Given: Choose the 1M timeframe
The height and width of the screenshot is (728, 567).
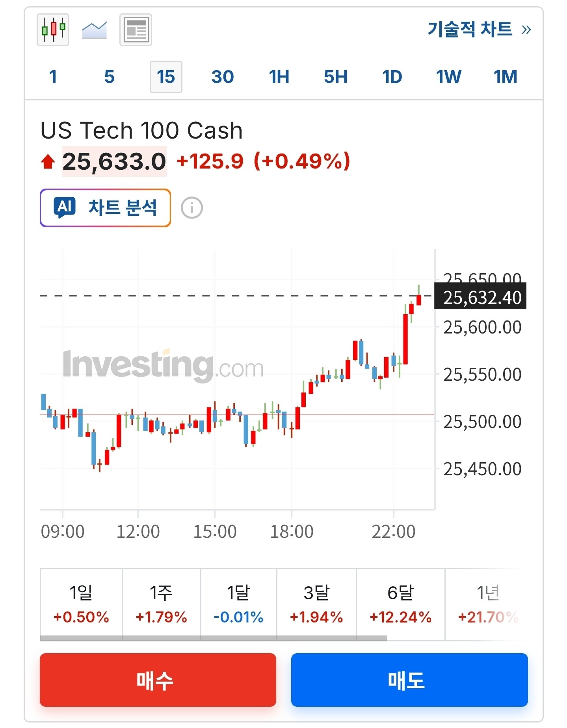Looking at the screenshot, I should [x=505, y=77].
